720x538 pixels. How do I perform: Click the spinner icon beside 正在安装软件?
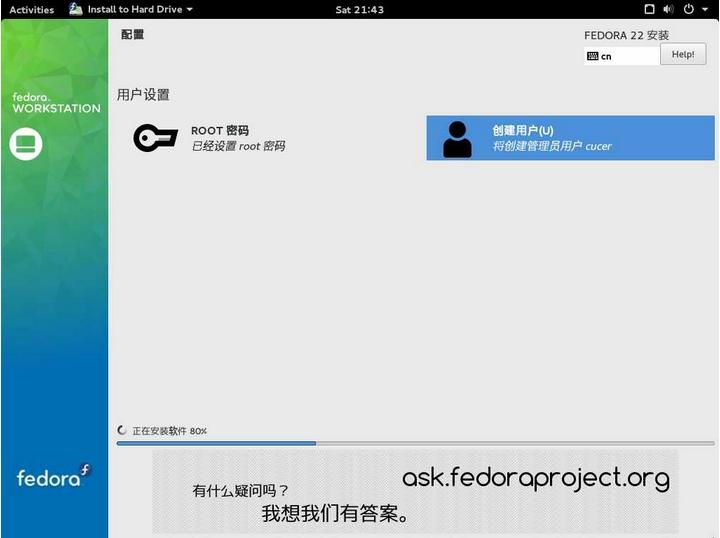(122, 430)
